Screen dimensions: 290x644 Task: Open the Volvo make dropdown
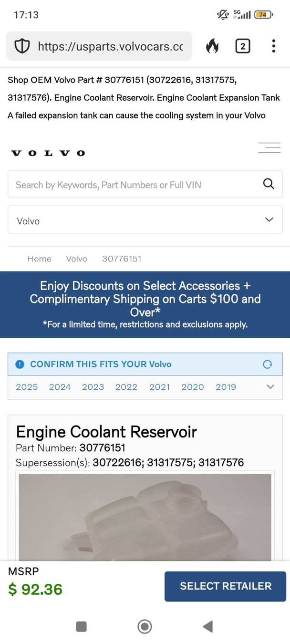click(x=145, y=220)
